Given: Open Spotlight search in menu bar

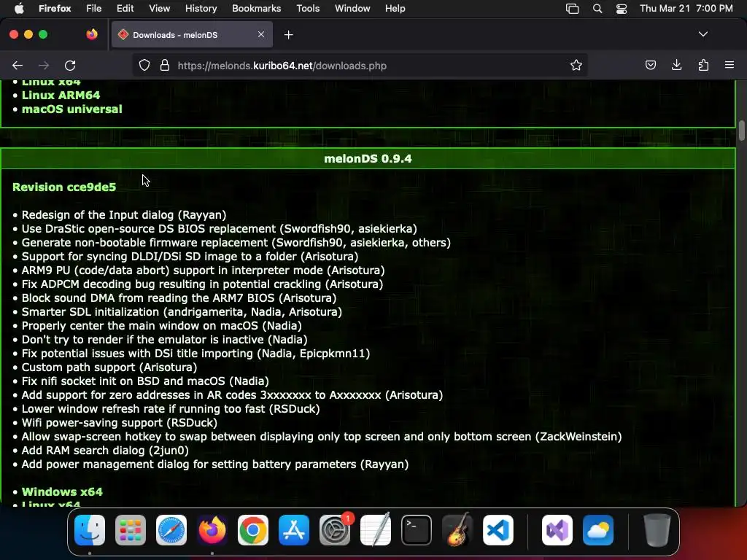Looking at the screenshot, I should pos(597,9).
